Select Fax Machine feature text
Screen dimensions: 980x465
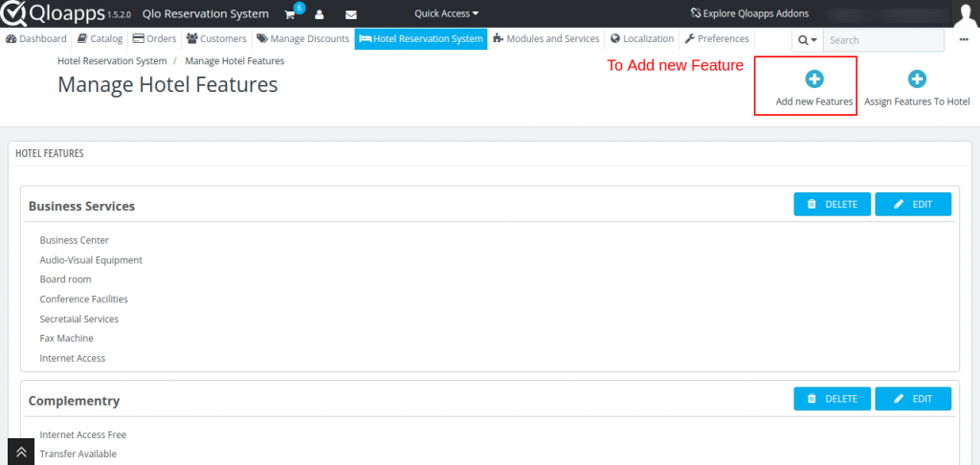point(66,338)
